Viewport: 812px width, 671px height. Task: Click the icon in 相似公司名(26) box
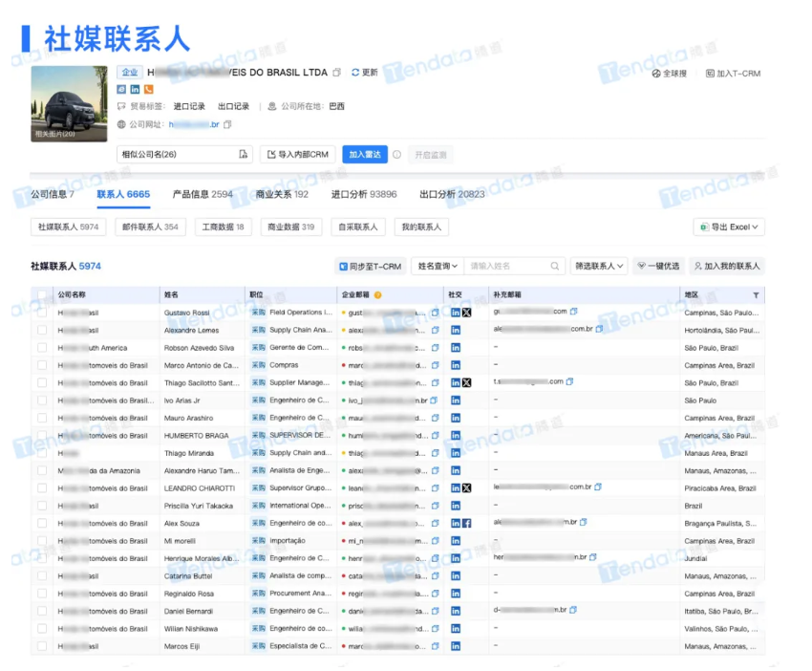[243, 155]
